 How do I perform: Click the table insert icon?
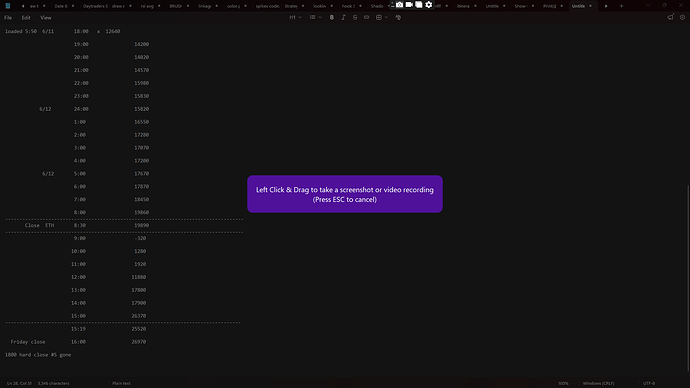pyautogui.click(x=378, y=18)
